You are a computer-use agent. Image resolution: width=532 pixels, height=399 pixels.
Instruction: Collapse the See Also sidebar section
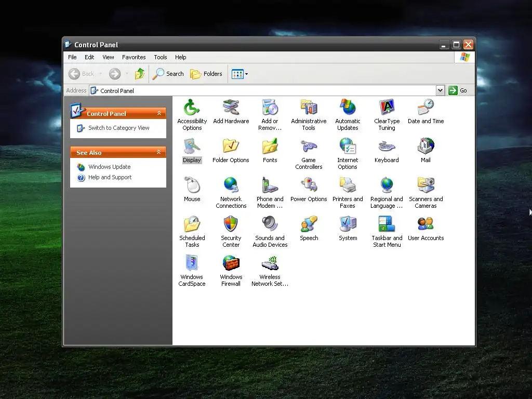point(158,152)
